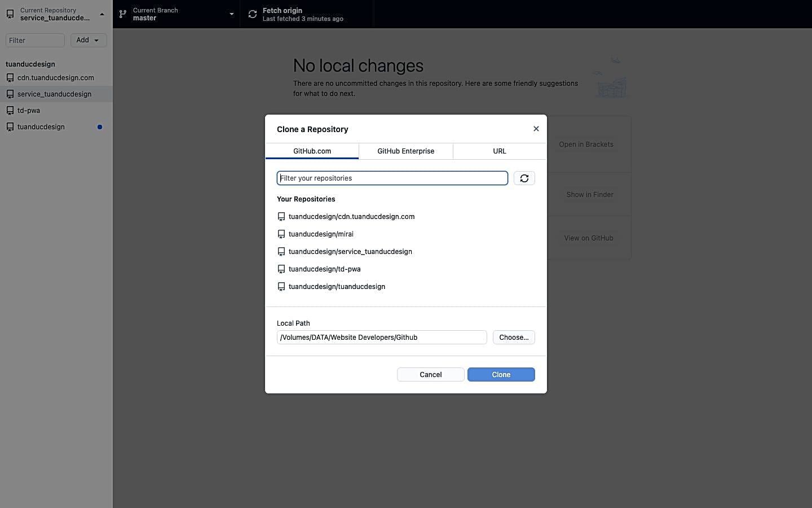Click sidebar repo icon for service_tuanducdesign
This screenshot has width=812, height=508.
click(x=10, y=94)
